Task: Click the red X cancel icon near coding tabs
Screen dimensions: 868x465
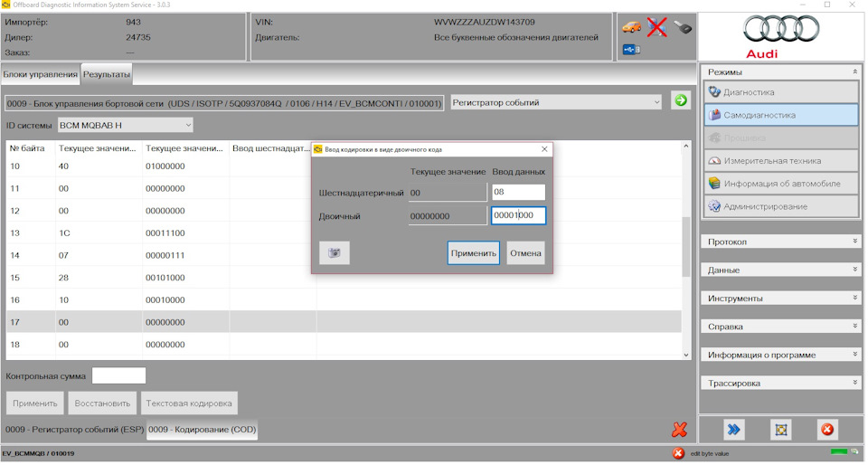Action: (679, 430)
